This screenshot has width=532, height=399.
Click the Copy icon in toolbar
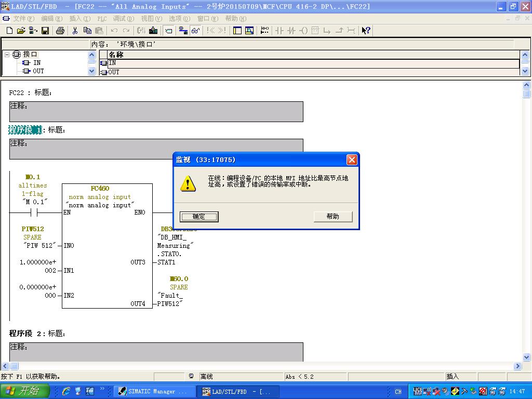(x=87, y=31)
